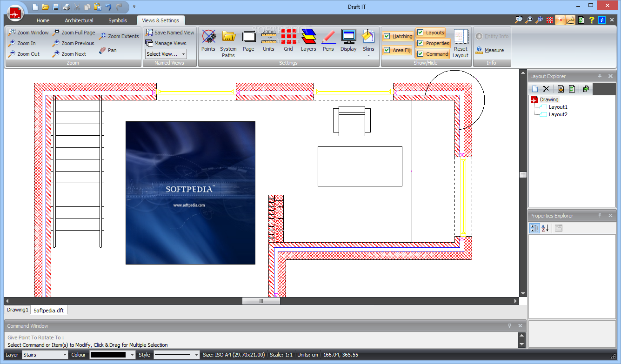Viewport: 621px width, 364px height.
Task: Open the Units settings
Action: click(x=268, y=41)
